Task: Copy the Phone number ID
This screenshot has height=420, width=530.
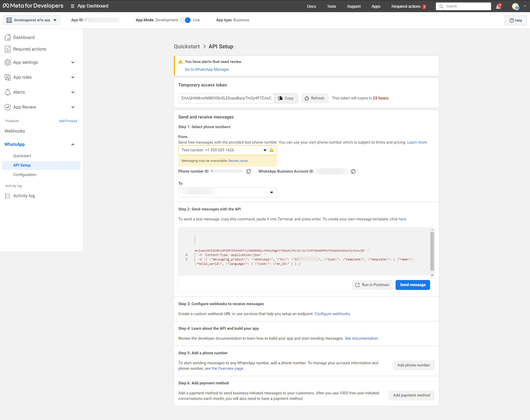Action: pyautogui.click(x=248, y=171)
